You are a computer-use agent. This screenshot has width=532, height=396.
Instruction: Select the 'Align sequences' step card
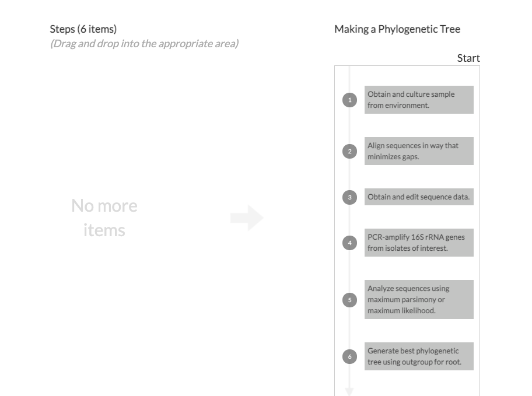[419, 151]
